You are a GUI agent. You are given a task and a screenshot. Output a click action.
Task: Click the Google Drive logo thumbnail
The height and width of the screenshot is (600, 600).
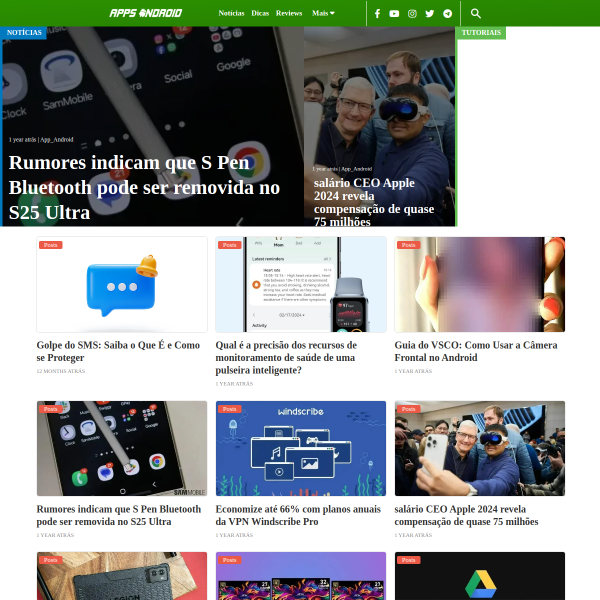pos(480,576)
